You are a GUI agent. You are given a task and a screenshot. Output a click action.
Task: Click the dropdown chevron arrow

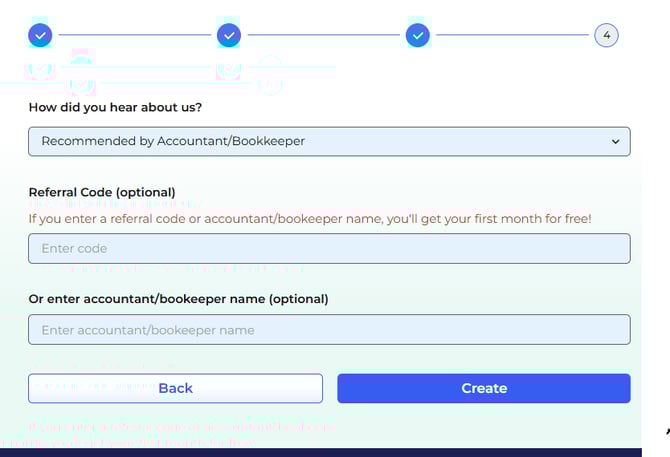click(615, 142)
